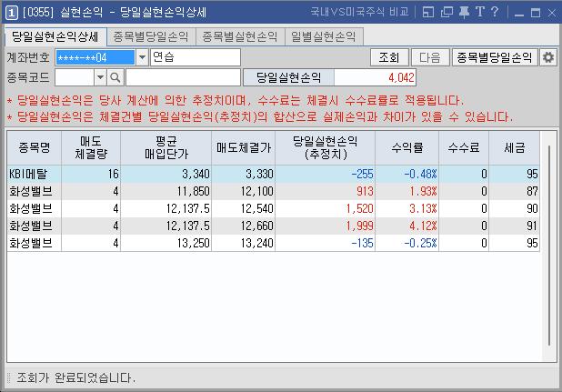Click the 종목코드 input field
This screenshot has width=562, height=392.
75,77
